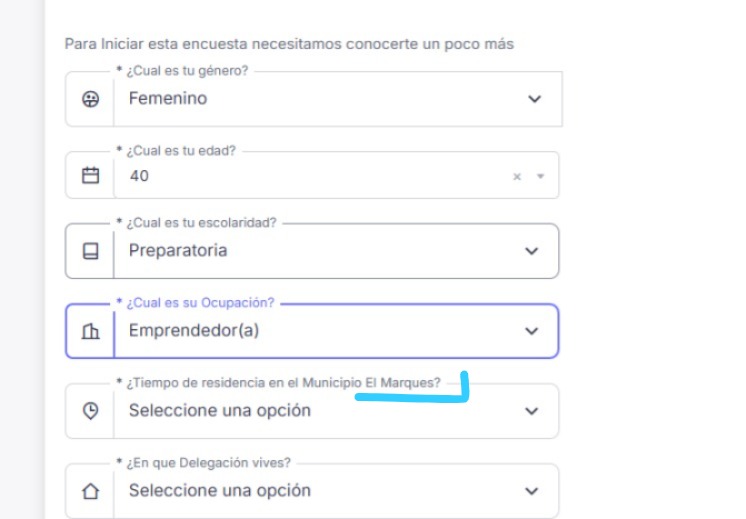Expand the age field small arrow
This screenshot has height=519, width=746.
click(541, 176)
